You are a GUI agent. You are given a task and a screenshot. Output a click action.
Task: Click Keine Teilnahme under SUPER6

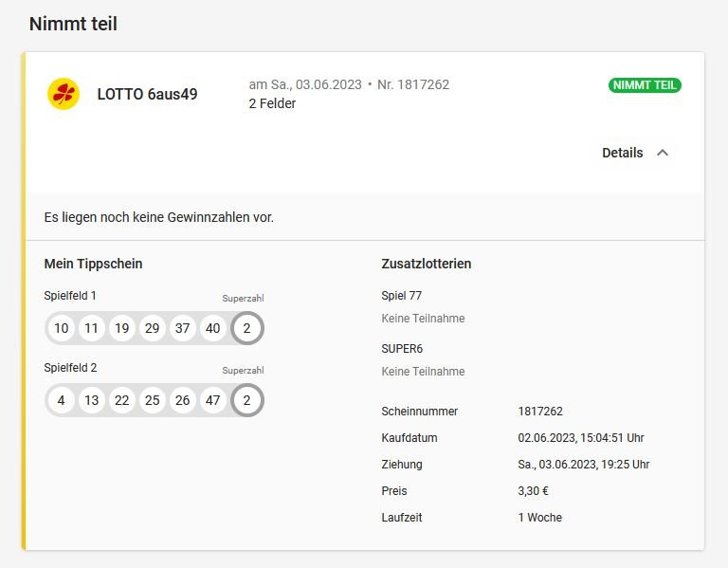tap(423, 372)
